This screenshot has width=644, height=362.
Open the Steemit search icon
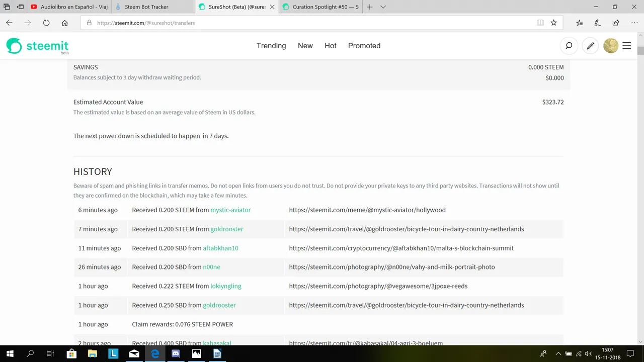click(569, 46)
